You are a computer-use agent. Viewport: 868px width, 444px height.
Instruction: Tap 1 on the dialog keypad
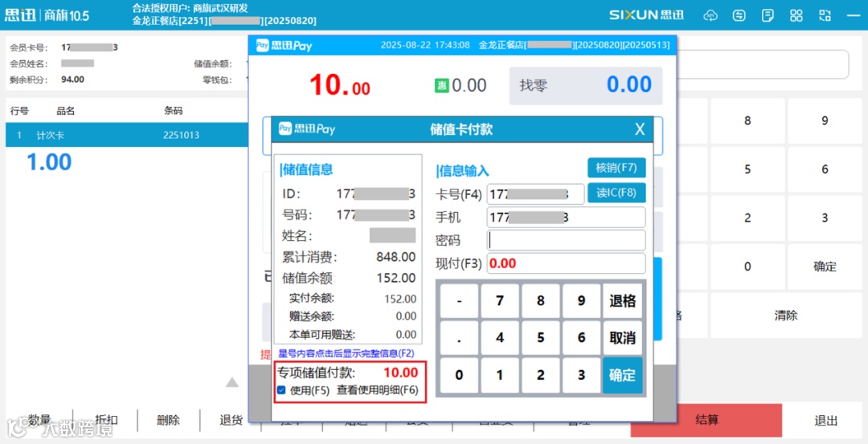click(500, 375)
